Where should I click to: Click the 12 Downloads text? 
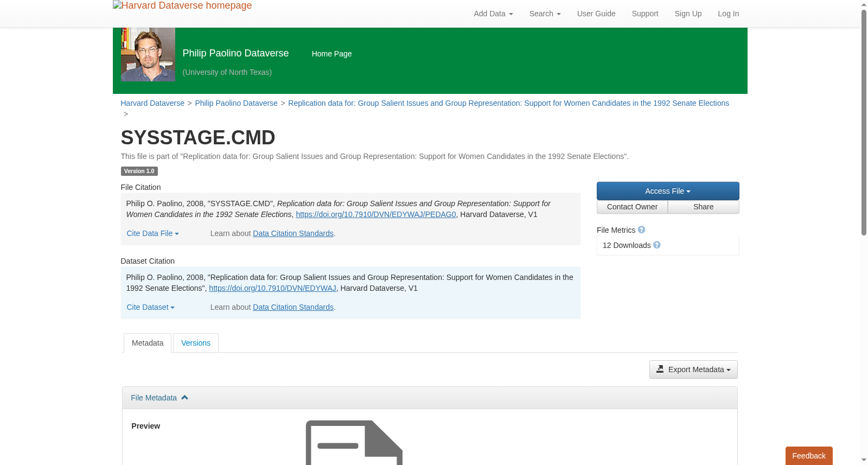pos(627,245)
